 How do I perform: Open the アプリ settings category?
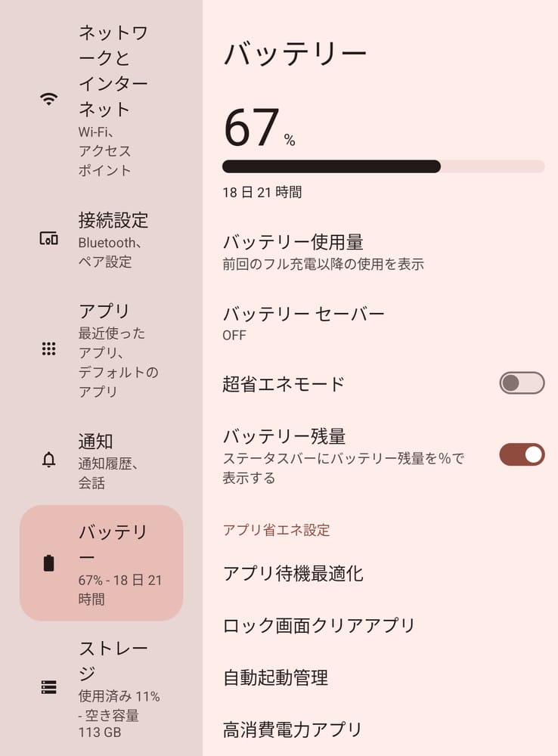point(113,349)
